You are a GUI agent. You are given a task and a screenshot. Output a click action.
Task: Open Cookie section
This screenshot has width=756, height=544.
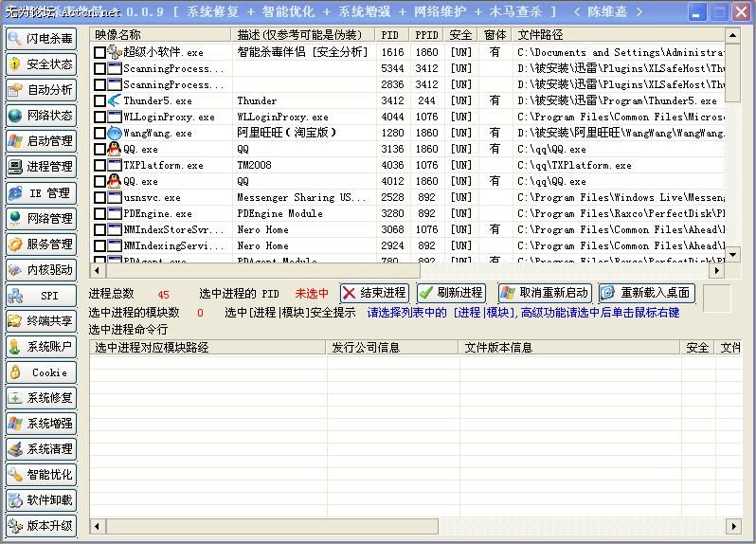42,372
